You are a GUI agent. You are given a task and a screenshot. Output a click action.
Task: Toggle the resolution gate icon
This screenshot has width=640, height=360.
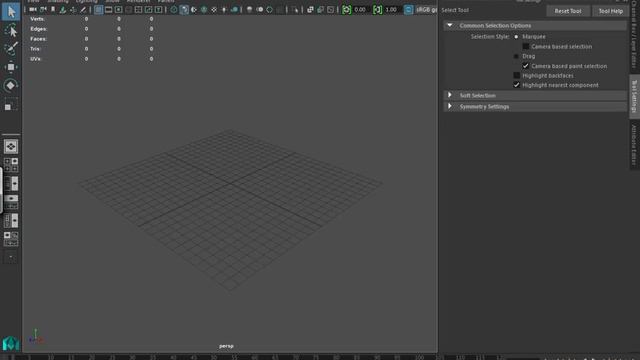pyautogui.click(x=118, y=9)
